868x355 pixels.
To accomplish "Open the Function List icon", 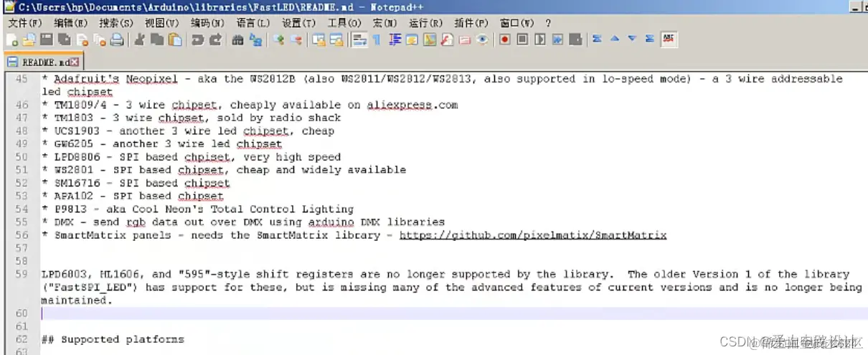I will pos(447,39).
